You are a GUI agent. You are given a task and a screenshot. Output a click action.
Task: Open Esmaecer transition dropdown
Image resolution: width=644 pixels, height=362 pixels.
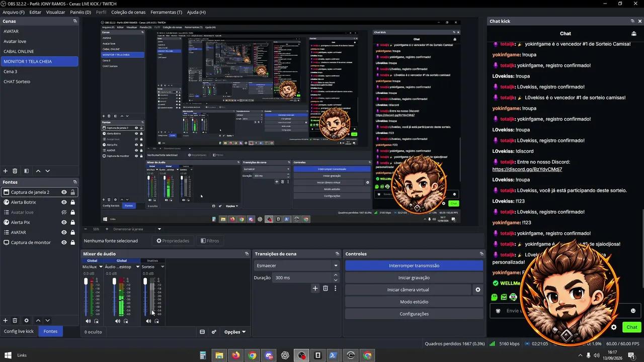point(297,265)
